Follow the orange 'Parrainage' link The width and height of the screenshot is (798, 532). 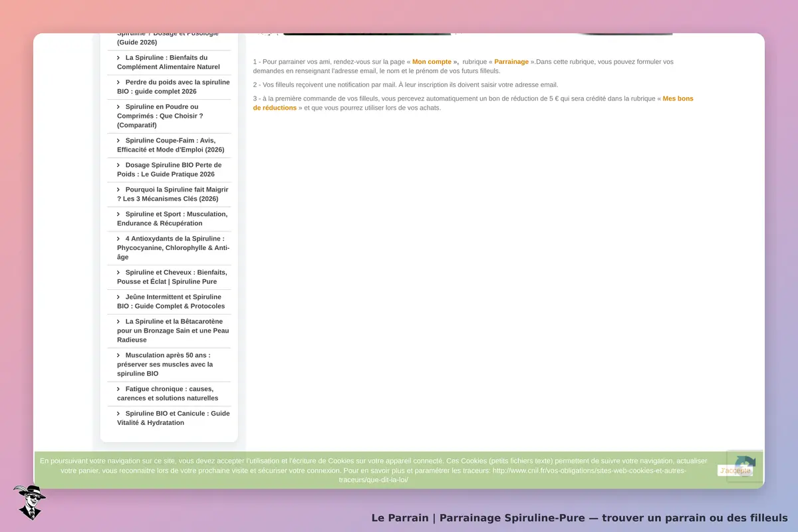[x=511, y=62]
